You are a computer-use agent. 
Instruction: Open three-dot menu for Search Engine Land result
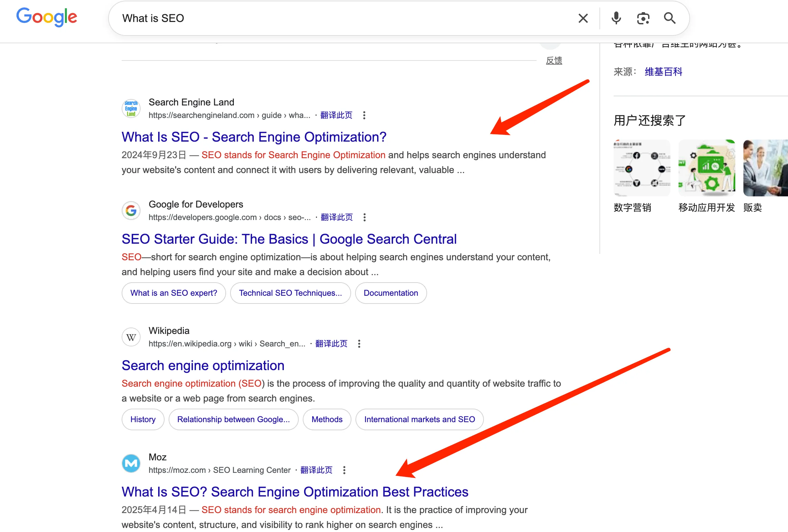coord(364,115)
